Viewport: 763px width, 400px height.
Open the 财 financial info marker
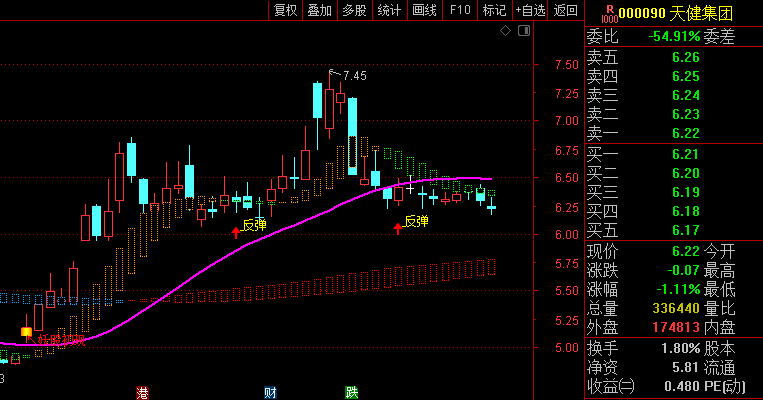(270, 393)
